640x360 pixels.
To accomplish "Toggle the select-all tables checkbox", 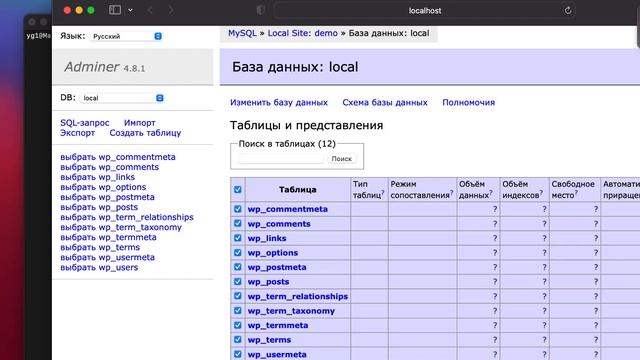I will point(238,189).
